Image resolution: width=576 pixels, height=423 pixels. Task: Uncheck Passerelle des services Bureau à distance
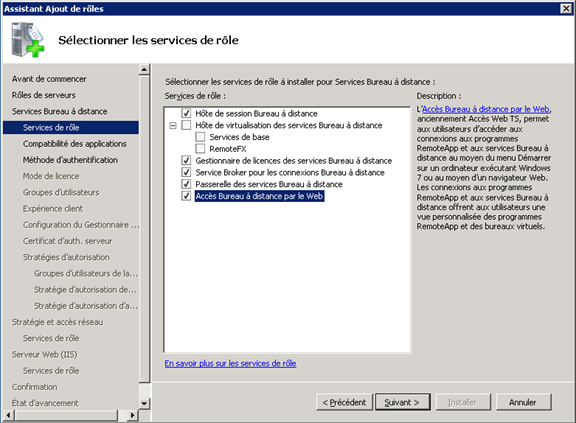[186, 184]
